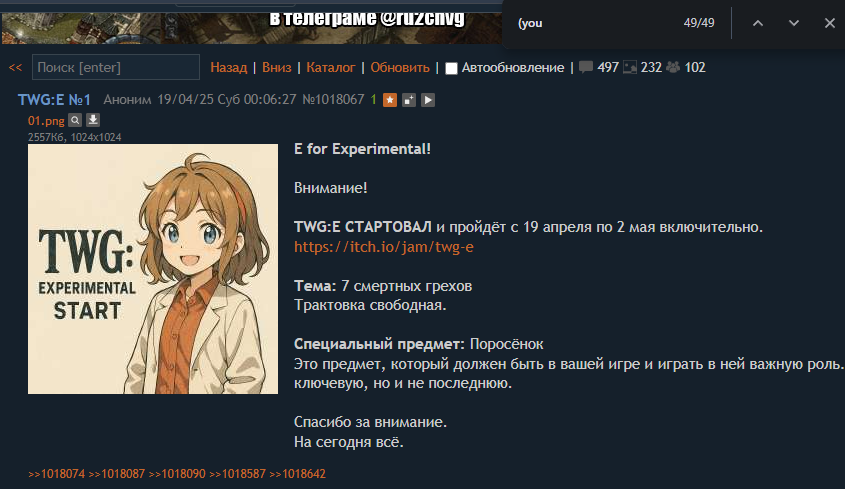Download the 01.png image file

93,120
